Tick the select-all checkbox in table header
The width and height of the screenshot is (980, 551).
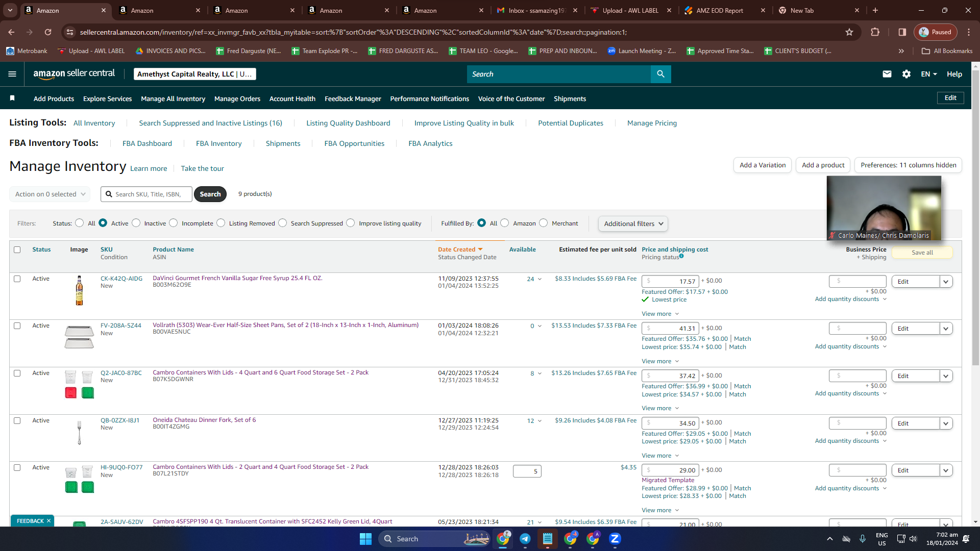[x=17, y=250]
